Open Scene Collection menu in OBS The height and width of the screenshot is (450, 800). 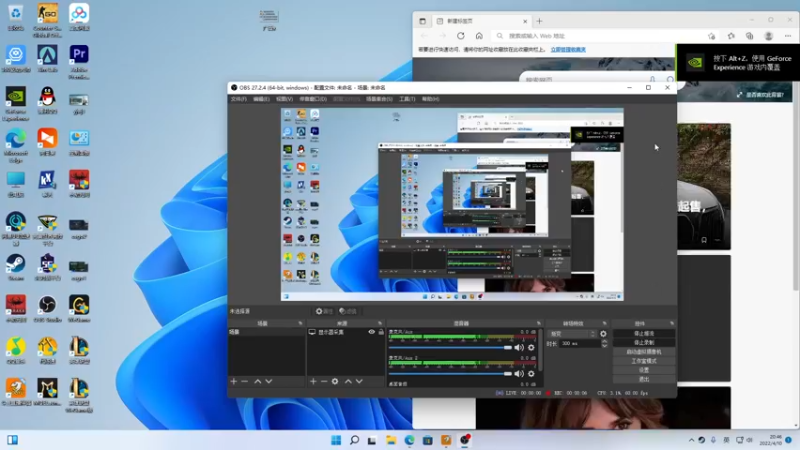point(379,99)
